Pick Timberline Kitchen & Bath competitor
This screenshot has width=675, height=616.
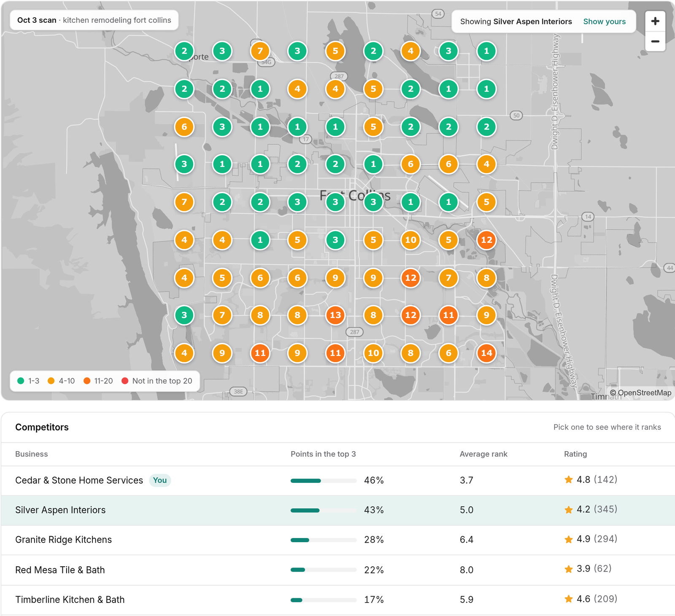click(338, 600)
